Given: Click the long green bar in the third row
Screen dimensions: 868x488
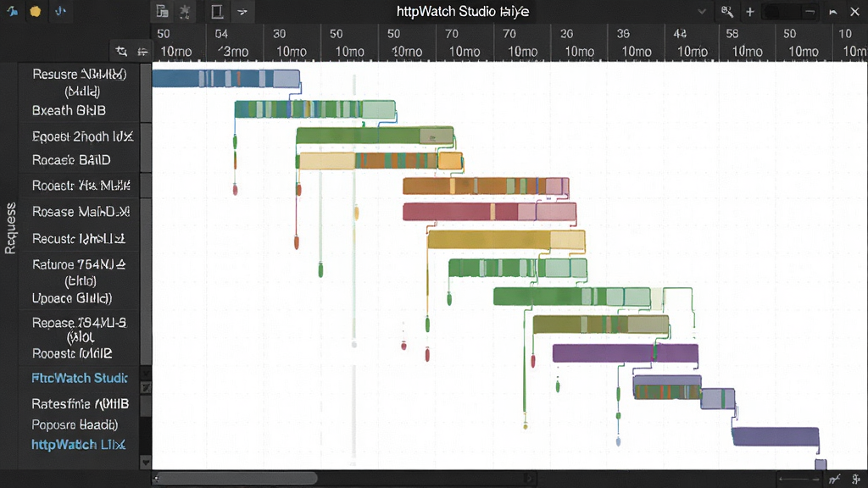Looking at the screenshot, I should coord(375,136).
